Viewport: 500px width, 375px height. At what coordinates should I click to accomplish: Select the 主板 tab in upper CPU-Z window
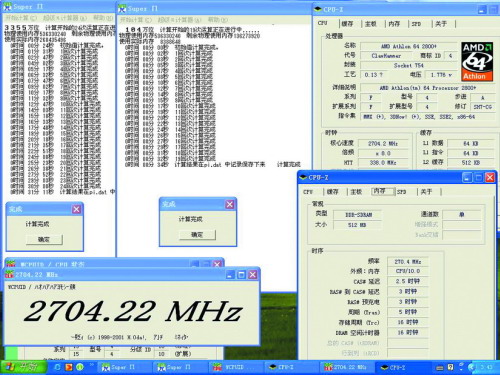point(371,24)
